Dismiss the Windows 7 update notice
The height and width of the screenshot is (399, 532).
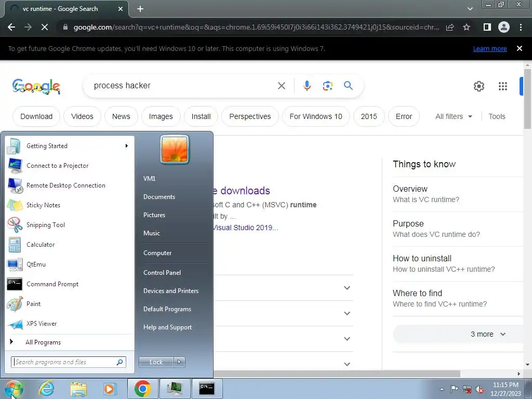coord(520,48)
